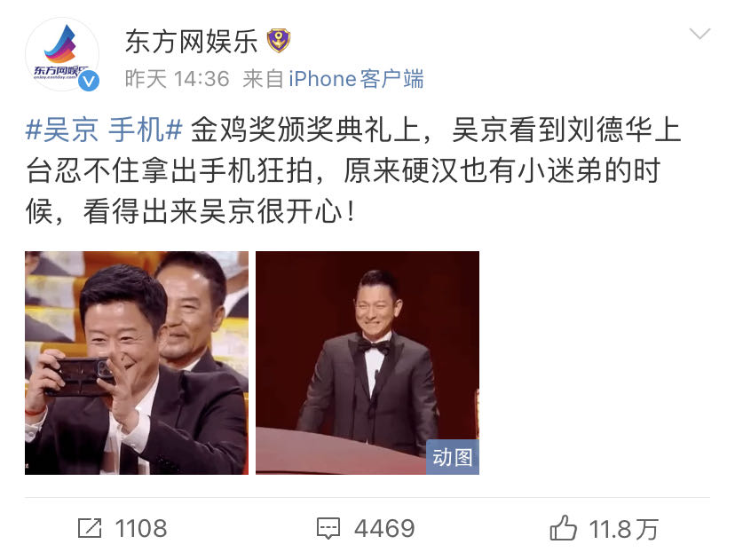View the photo of man holding phone
This screenshot has height=560, width=735.
point(137,363)
